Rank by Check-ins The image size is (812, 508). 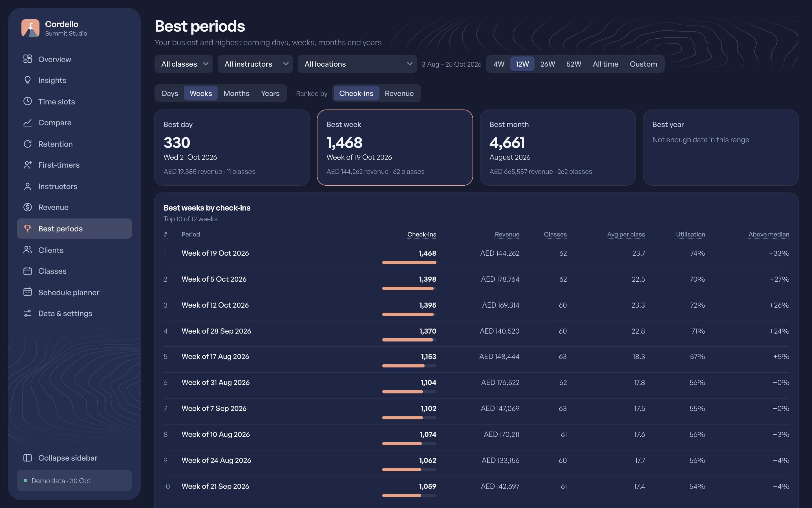click(x=356, y=93)
